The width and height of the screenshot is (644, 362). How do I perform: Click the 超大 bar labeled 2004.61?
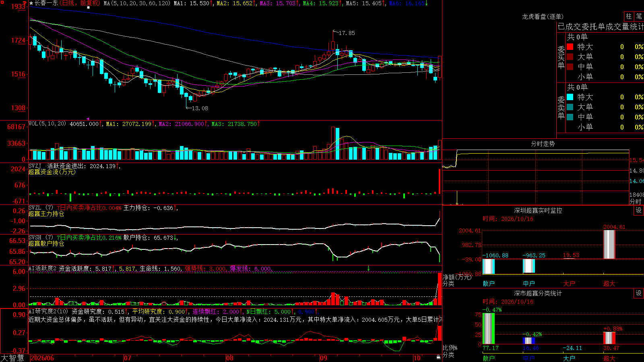(609, 244)
